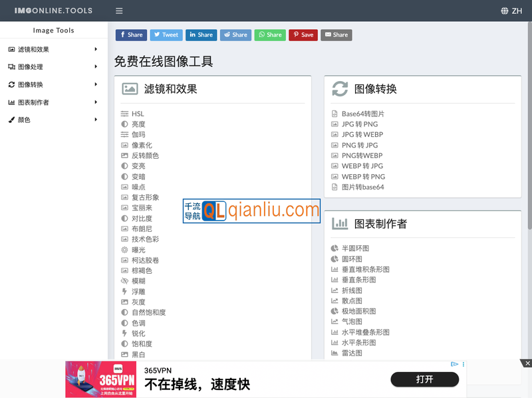Switch language via the ZH menu item
Screen dimensions: 532x398
point(515,11)
